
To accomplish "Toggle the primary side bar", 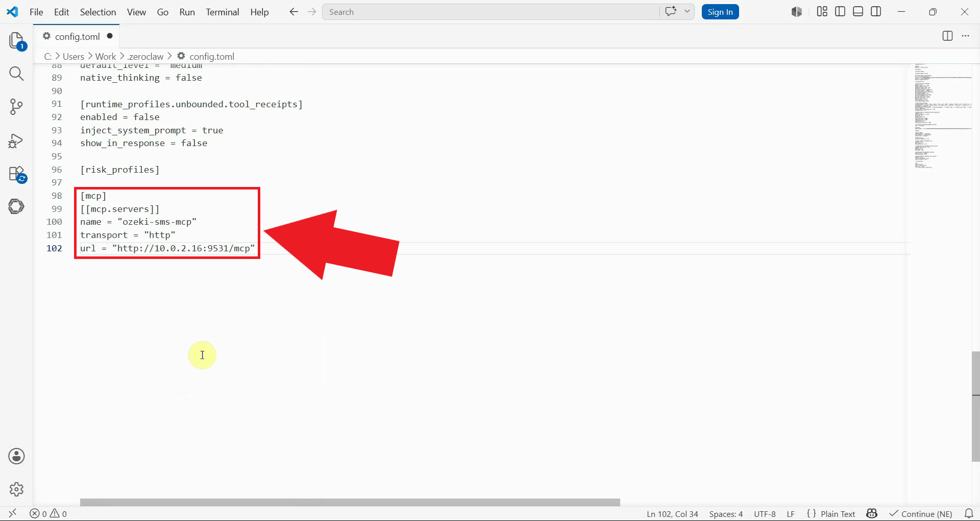I will click(840, 12).
